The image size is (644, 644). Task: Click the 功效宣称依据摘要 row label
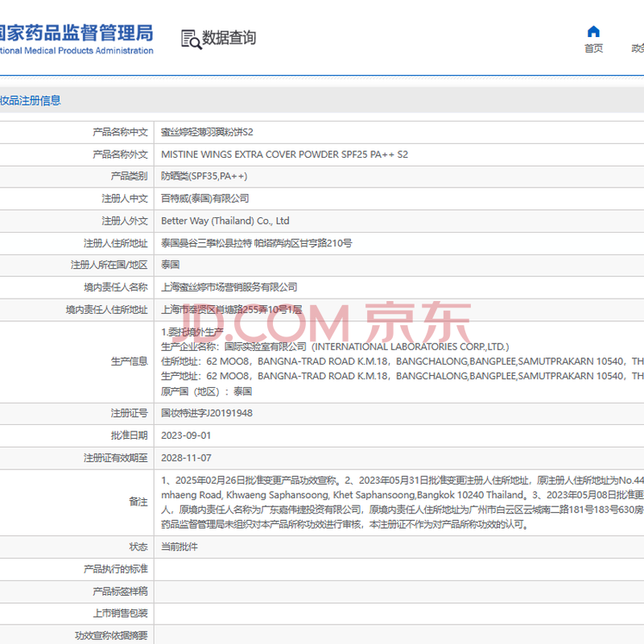click(111, 635)
